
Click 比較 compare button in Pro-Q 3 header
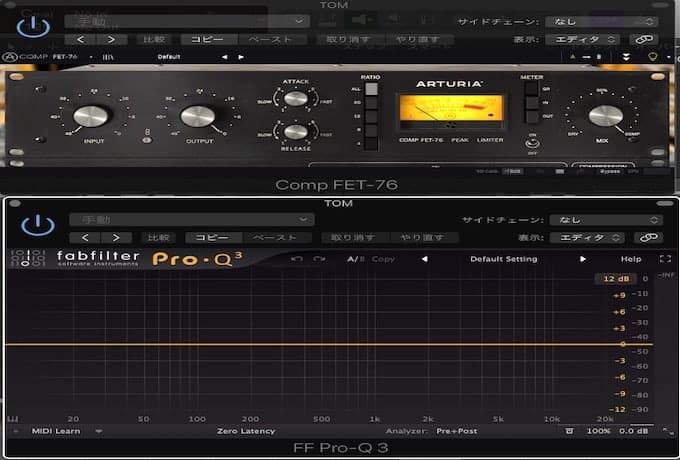click(158, 238)
